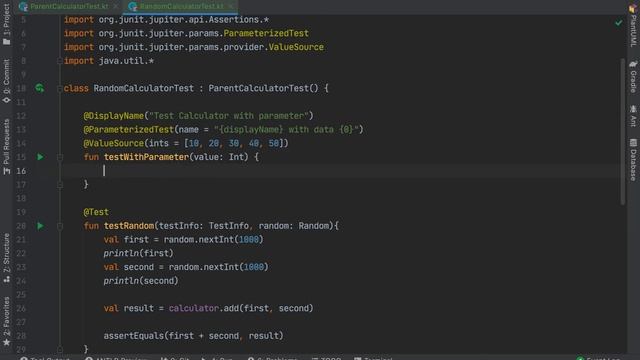The width and height of the screenshot is (640, 360).
Task: Show the Structure tool window
Action: pos(7,258)
